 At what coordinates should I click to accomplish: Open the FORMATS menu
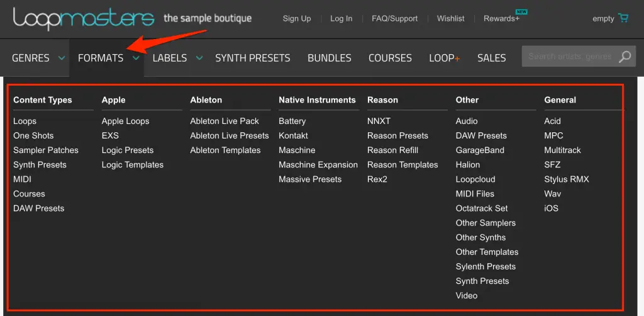(101, 58)
